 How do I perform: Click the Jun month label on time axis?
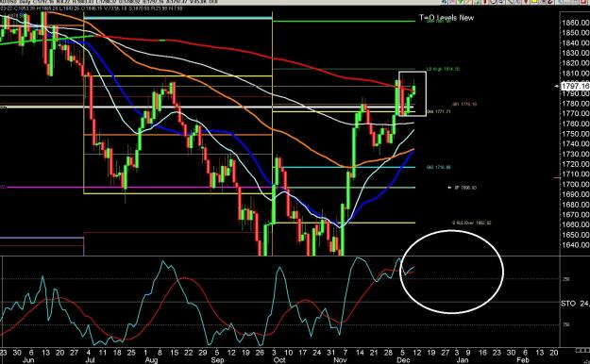coord(28,360)
